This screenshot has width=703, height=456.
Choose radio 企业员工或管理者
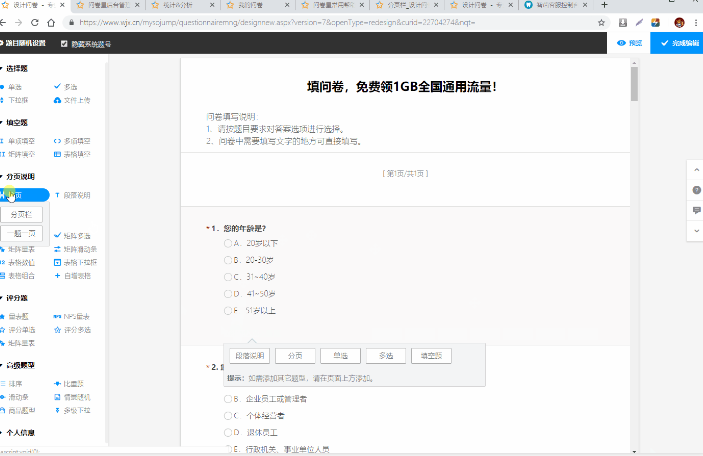click(x=228, y=399)
